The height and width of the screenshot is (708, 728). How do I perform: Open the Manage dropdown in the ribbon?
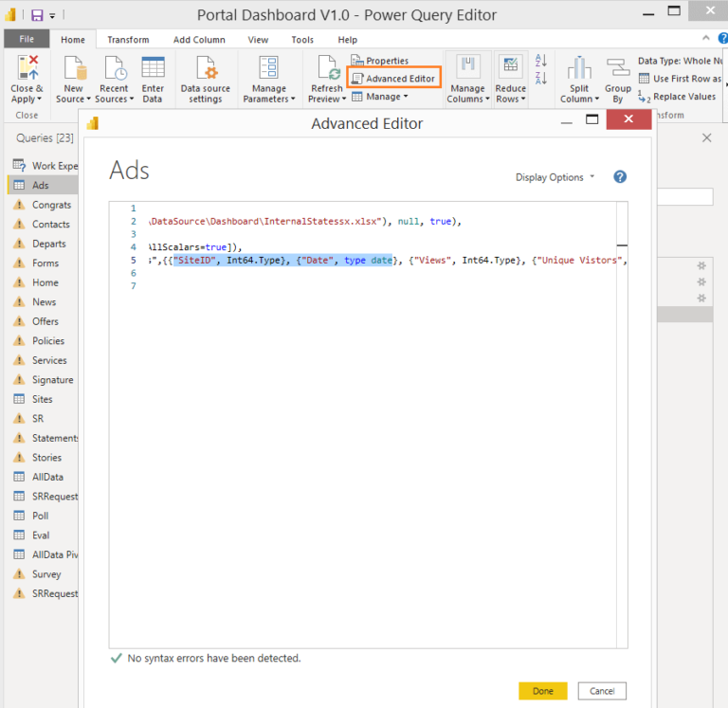[x=380, y=97]
